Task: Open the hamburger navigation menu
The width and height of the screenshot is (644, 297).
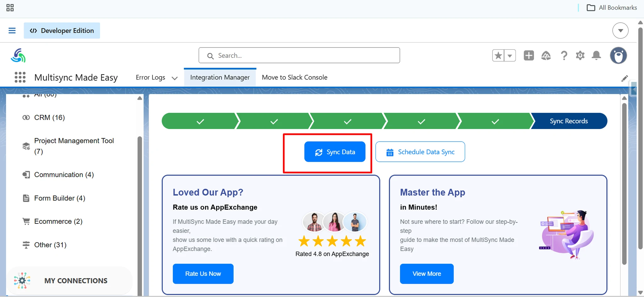Action: tap(12, 31)
